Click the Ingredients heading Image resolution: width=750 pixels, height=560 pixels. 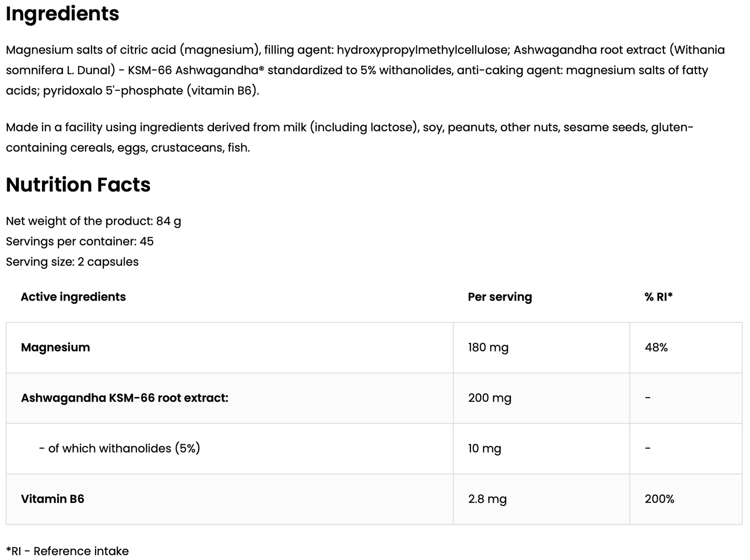coord(62,13)
